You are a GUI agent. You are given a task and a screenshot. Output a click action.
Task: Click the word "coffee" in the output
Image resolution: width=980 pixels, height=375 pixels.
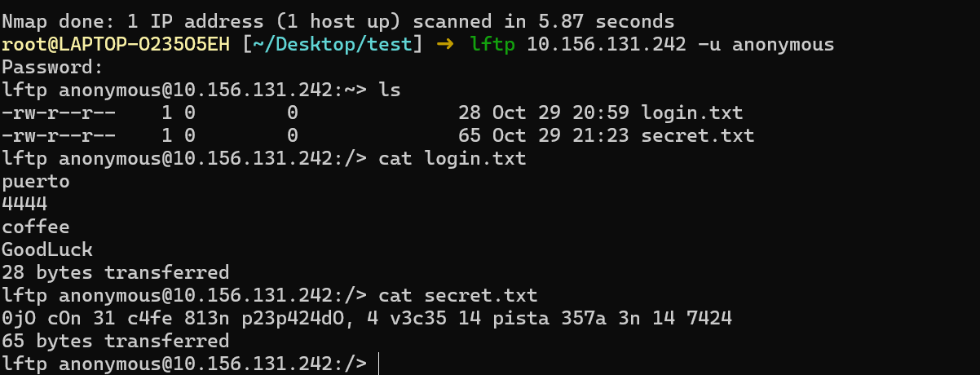coord(36,227)
